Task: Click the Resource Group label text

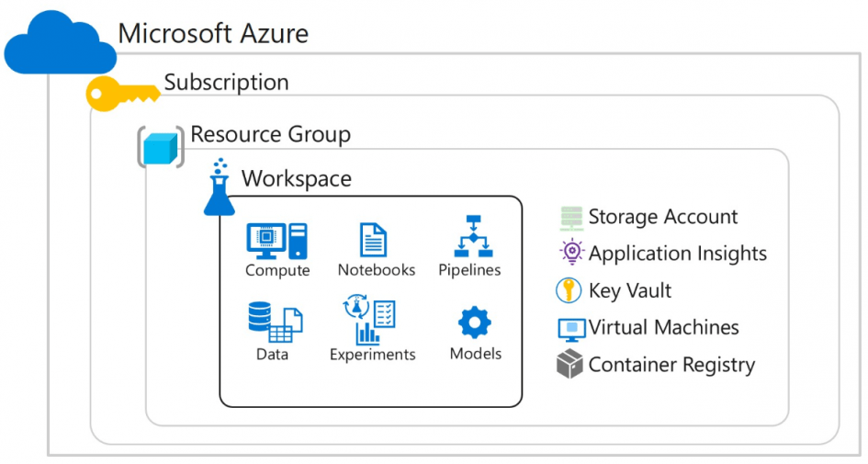Action: [x=270, y=135]
